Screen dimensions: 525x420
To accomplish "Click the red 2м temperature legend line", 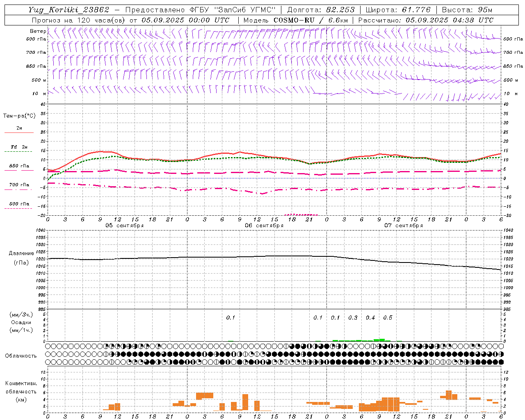I will tap(19, 133).
